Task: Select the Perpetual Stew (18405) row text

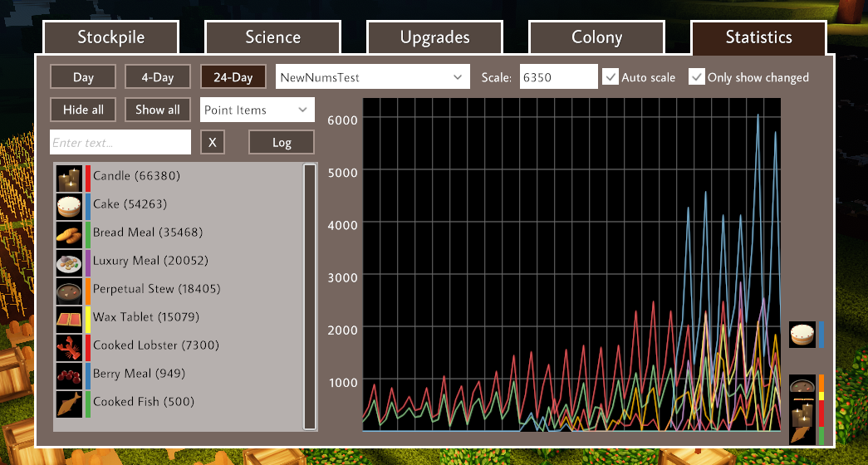Action: pos(157,289)
